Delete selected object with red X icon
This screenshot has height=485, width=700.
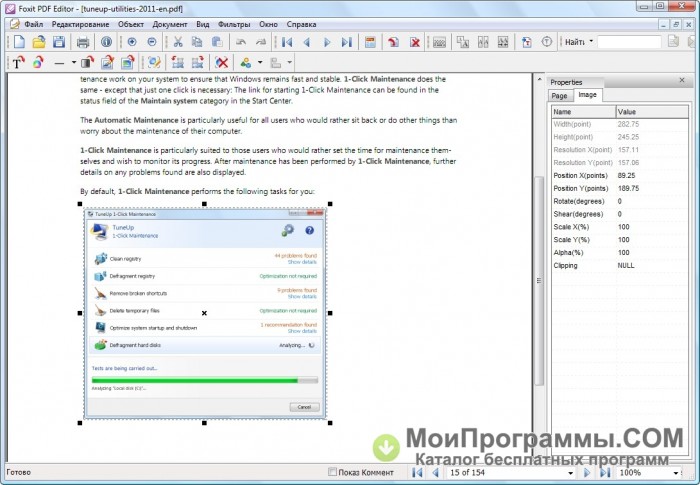[x=221, y=63]
